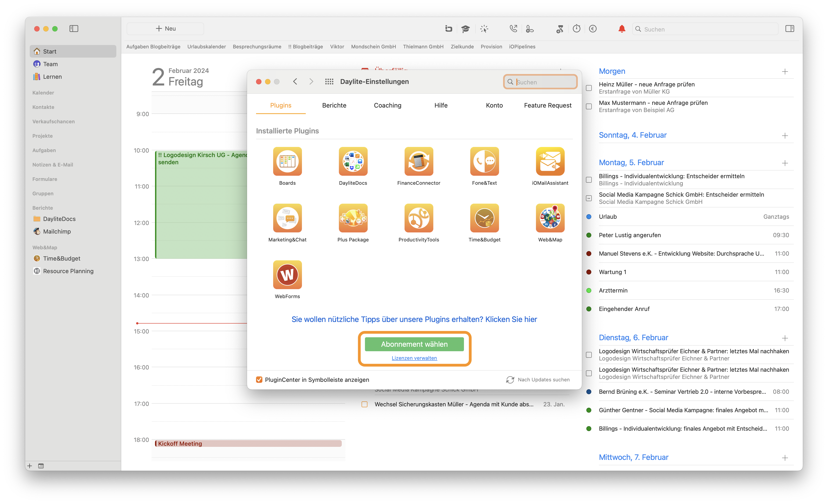The width and height of the screenshot is (828, 504).
Task: Open the DayliteDocs plugin icon
Action: 353,161
